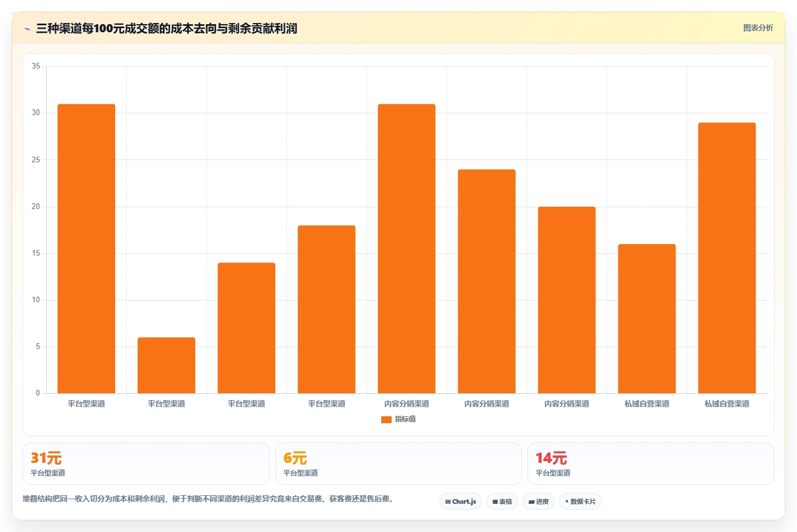
Task: Toggle the 指标值 legend color swatch
Action: 386,419
